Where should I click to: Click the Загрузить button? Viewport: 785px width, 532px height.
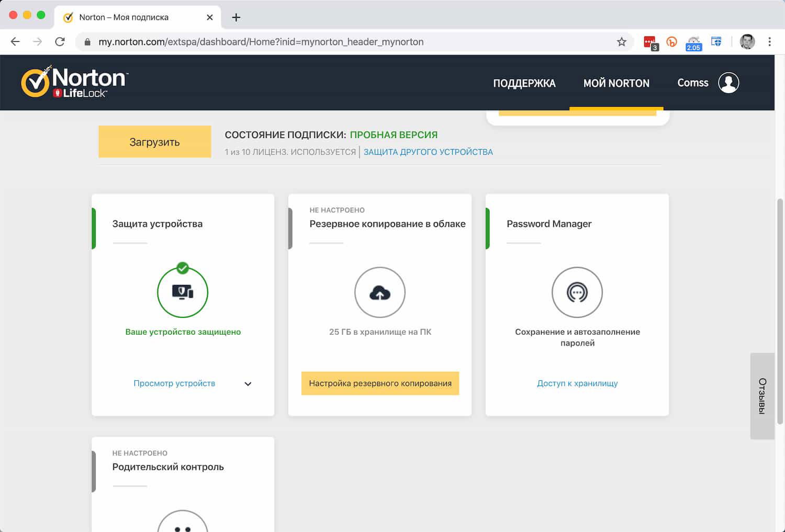click(155, 142)
